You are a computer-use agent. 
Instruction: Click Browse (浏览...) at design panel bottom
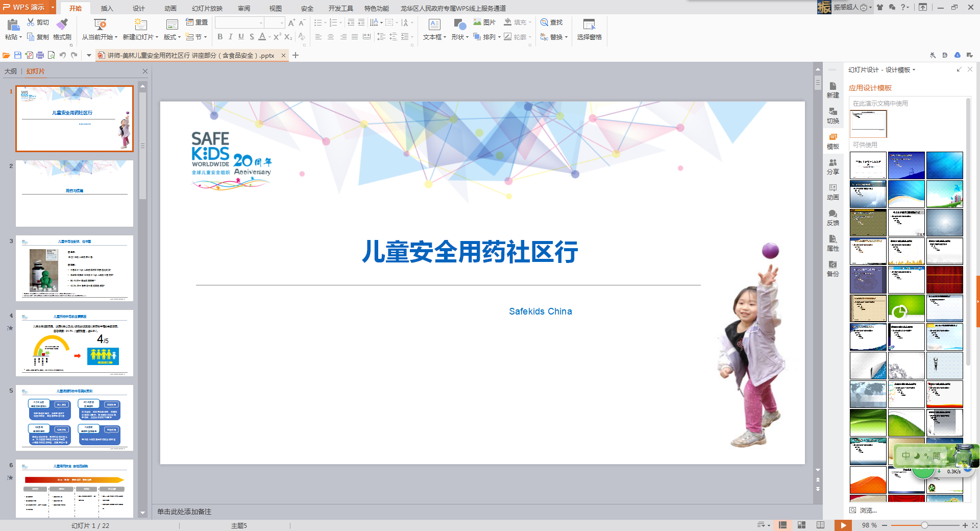click(868, 510)
